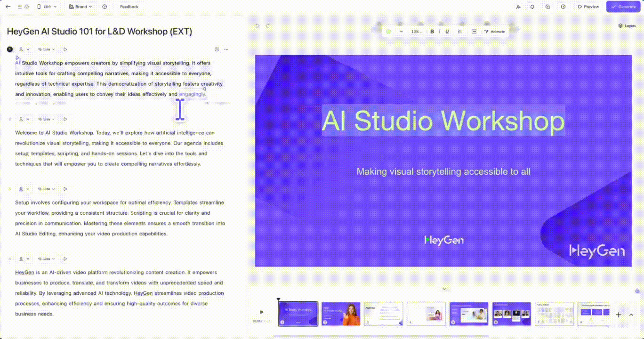The width and height of the screenshot is (644, 339).
Task: Go back using the top-left arrow
Action: click(x=8, y=7)
